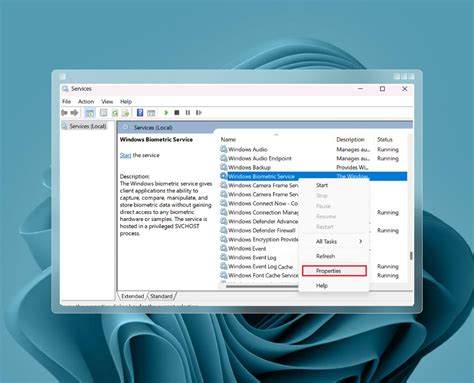This screenshot has height=383, width=474.
Task: Click the Services icon in title bar
Action: coord(65,89)
